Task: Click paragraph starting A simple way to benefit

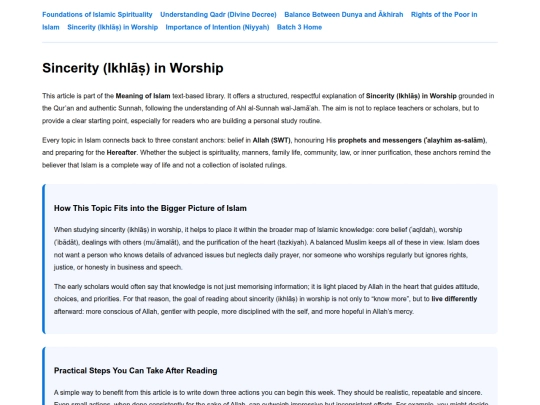Action: (271, 397)
